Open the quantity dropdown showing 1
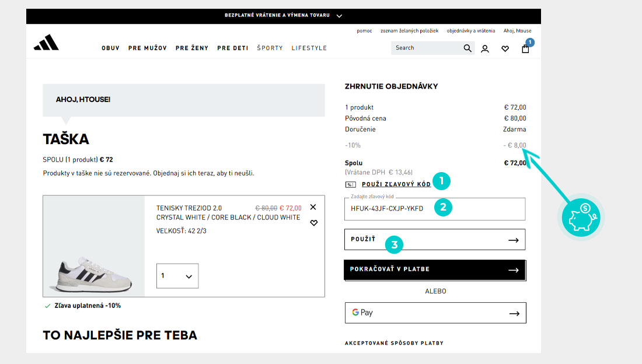The image size is (642, 364). 177,276
